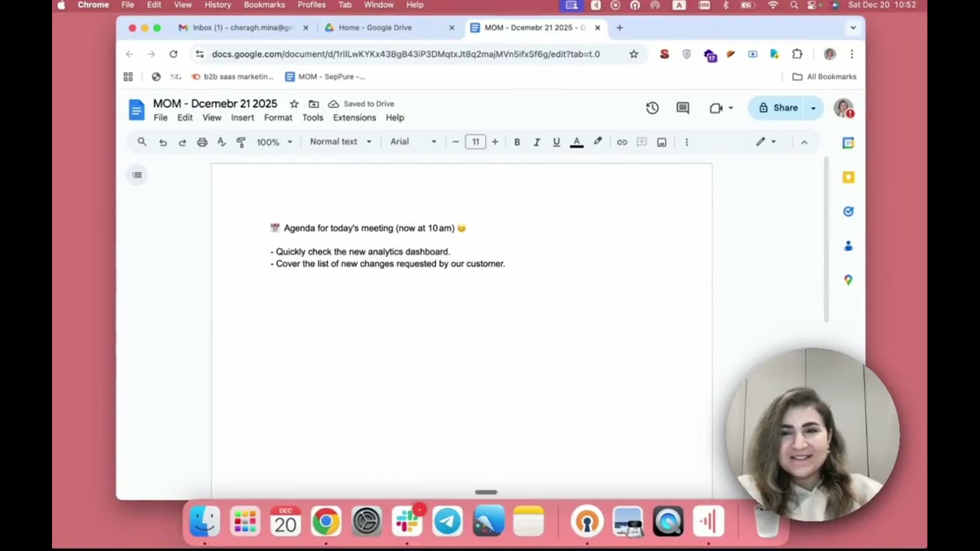
Task: Open Normal text style dropdown
Action: (x=341, y=142)
